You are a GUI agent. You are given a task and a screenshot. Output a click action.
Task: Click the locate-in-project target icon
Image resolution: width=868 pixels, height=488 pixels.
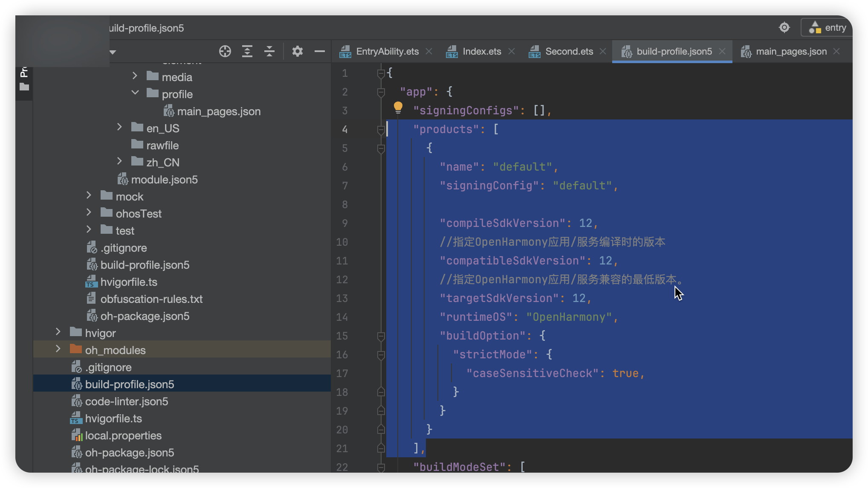(225, 52)
